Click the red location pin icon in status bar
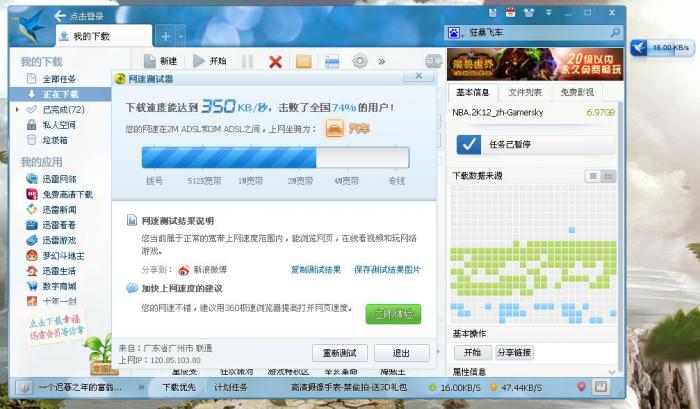 581,387
